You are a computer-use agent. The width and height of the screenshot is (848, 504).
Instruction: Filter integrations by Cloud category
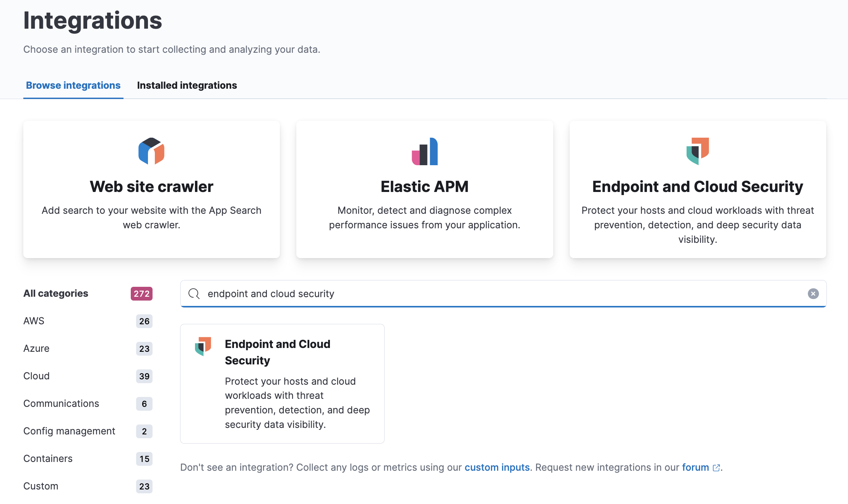(x=36, y=376)
